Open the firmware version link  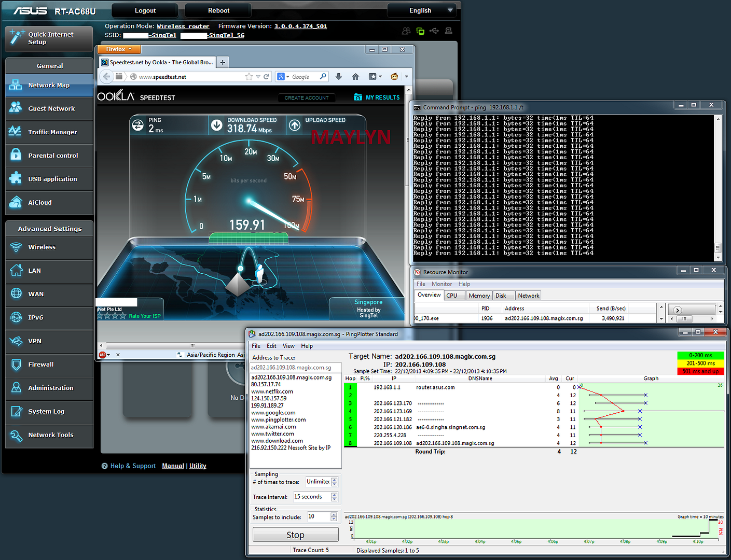click(x=300, y=26)
